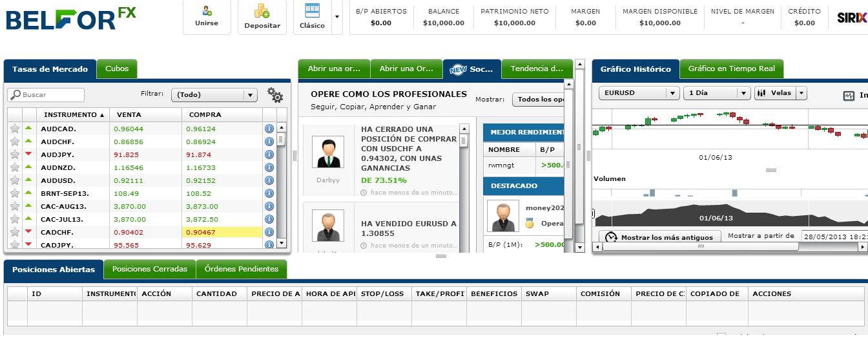Favorite CAC-AUG13. with its star
868x340 pixels.
coord(15,206)
